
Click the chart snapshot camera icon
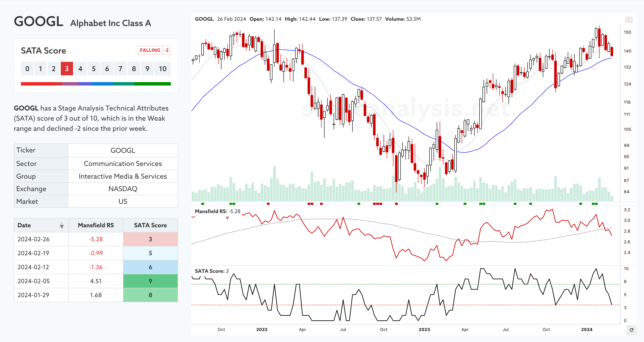tap(629, 19)
